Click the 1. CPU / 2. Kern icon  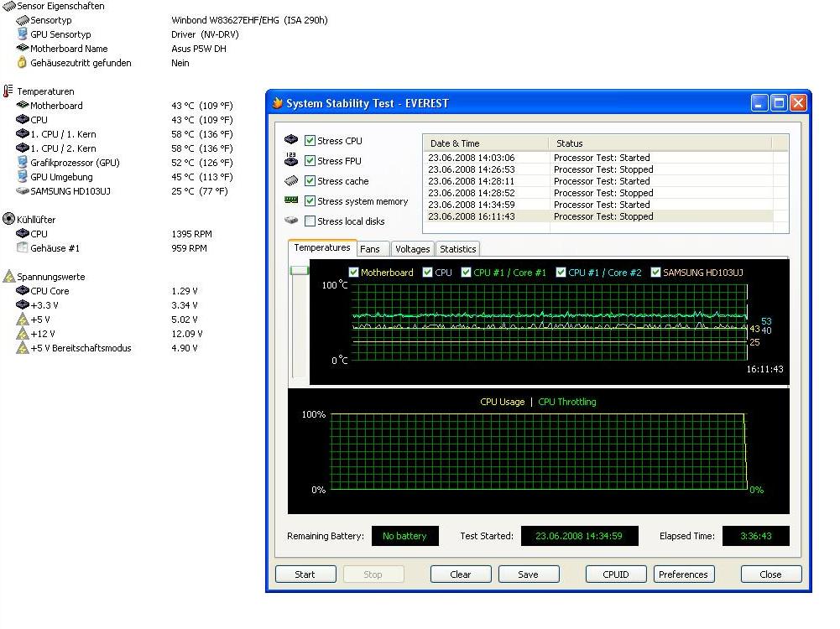coord(23,148)
